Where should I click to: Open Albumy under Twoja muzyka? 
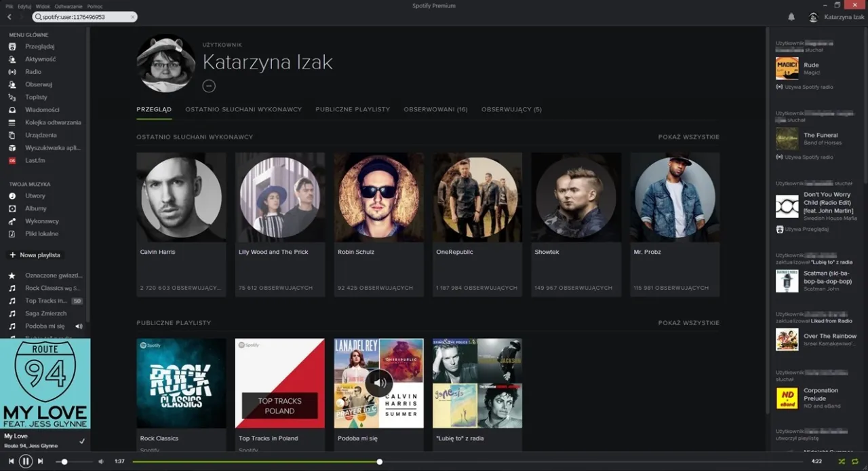[36, 208]
